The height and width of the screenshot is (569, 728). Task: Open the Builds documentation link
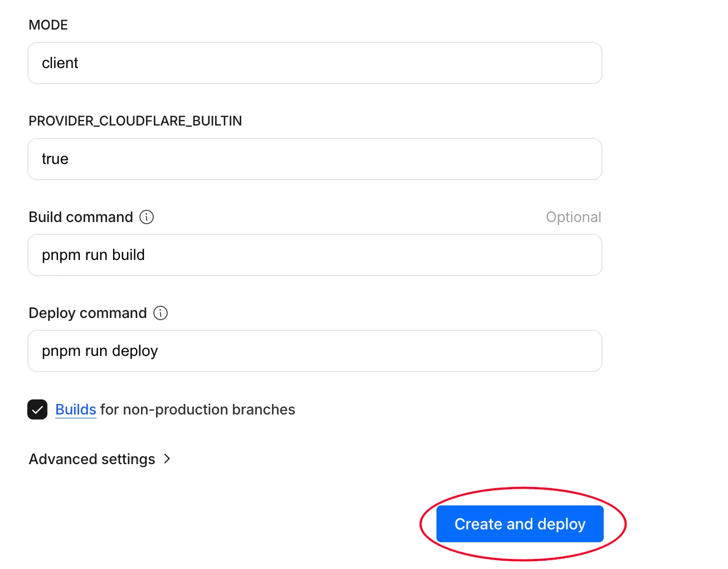[x=76, y=409]
